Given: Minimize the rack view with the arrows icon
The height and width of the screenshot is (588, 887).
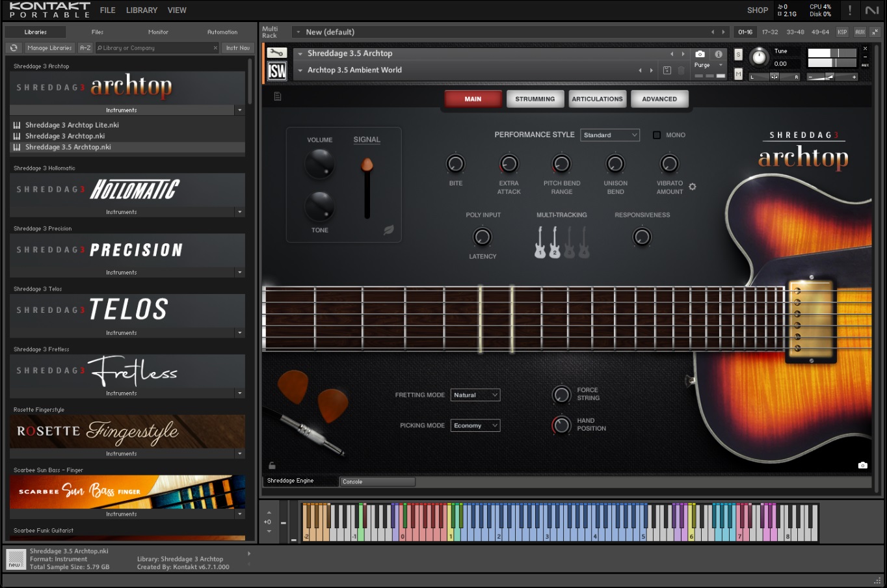Looking at the screenshot, I should [875, 32].
